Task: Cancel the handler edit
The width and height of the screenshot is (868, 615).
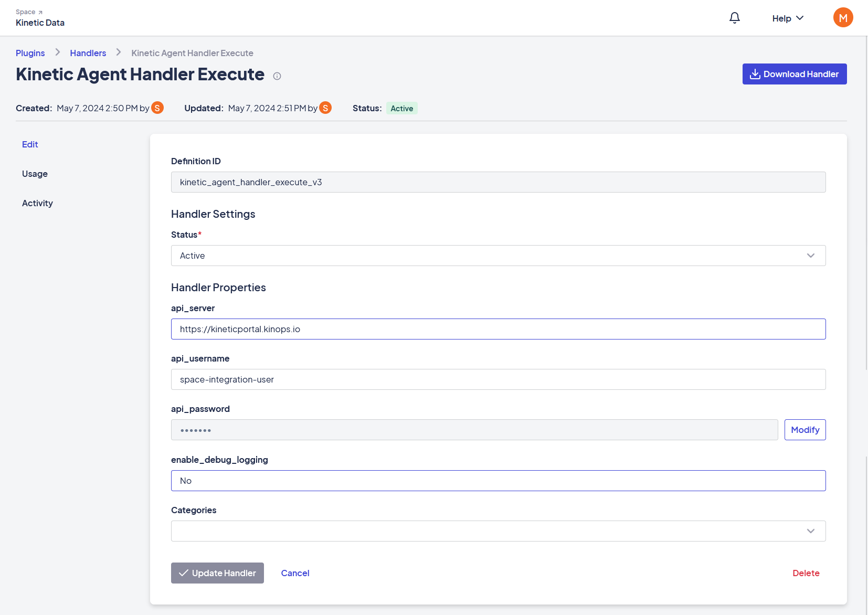Action: coord(295,573)
